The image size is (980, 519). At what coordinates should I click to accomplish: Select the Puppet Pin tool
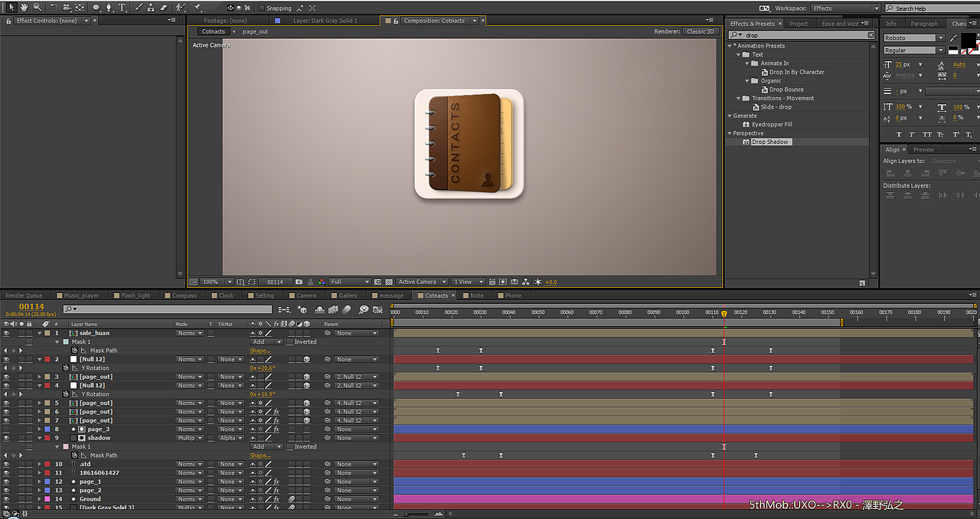(x=198, y=7)
